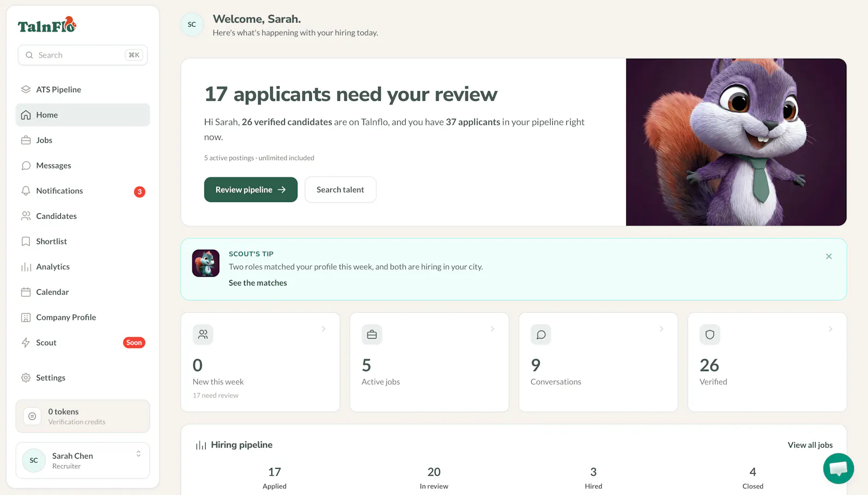Click Scout's tip squirrel avatar
Image resolution: width=868 pixels, height=495 pixels.
pos(206,263)
